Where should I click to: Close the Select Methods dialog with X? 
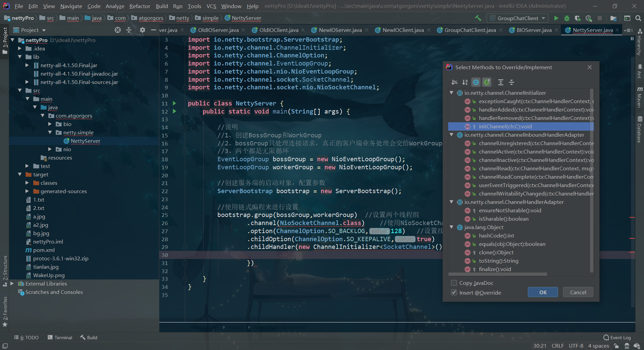[590, 67]
